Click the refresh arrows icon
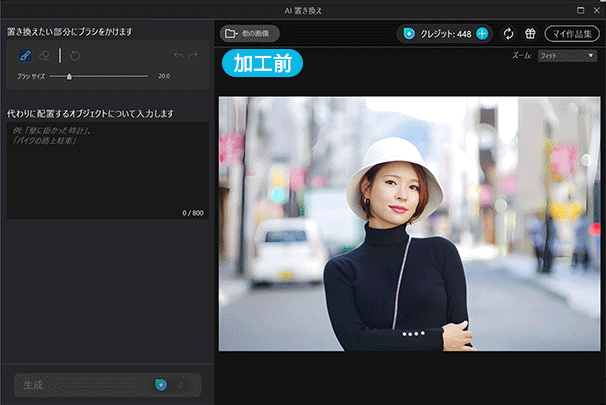This screenshot has width=606, height=405. (x=509, y=34)
